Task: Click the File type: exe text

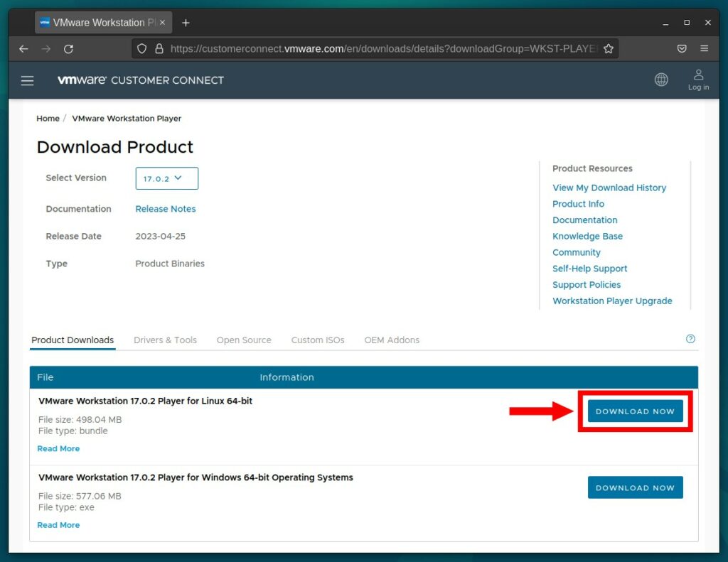Action: point(66,507)
